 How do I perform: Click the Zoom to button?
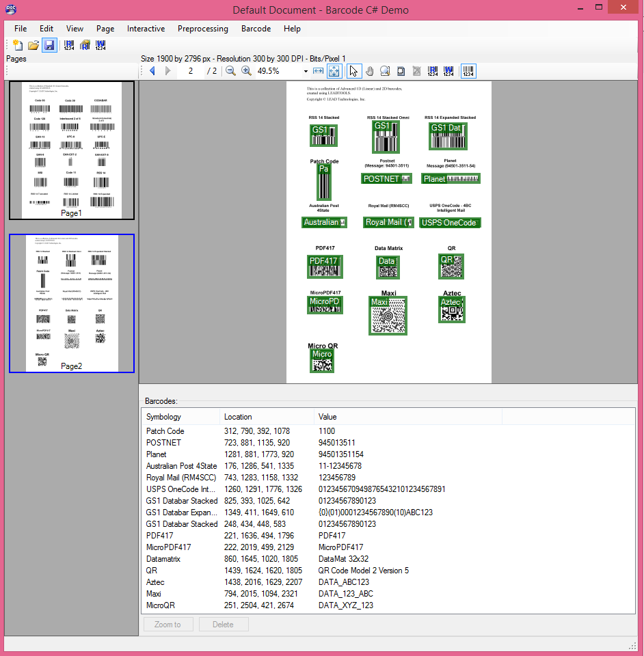tap(167, 625)
